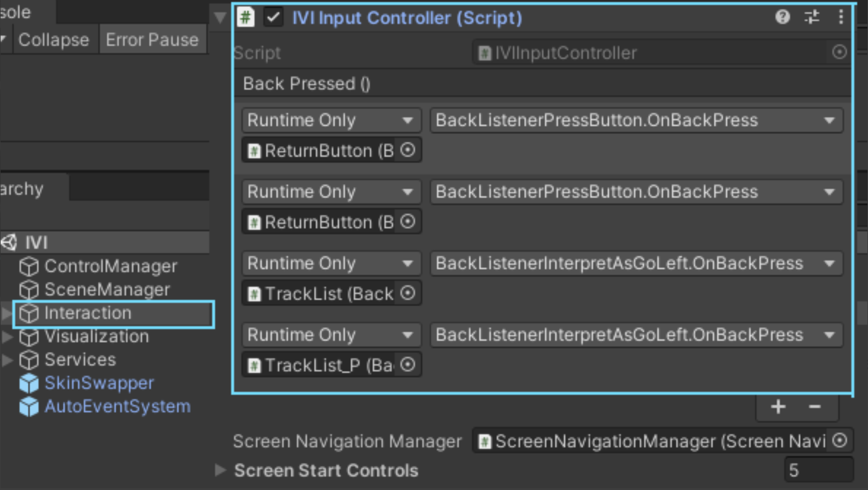This screenshot has width=868, height=490.
Task: Open the component context menu (three dots)
Action: pyautogui.click(x=841, y=18)
